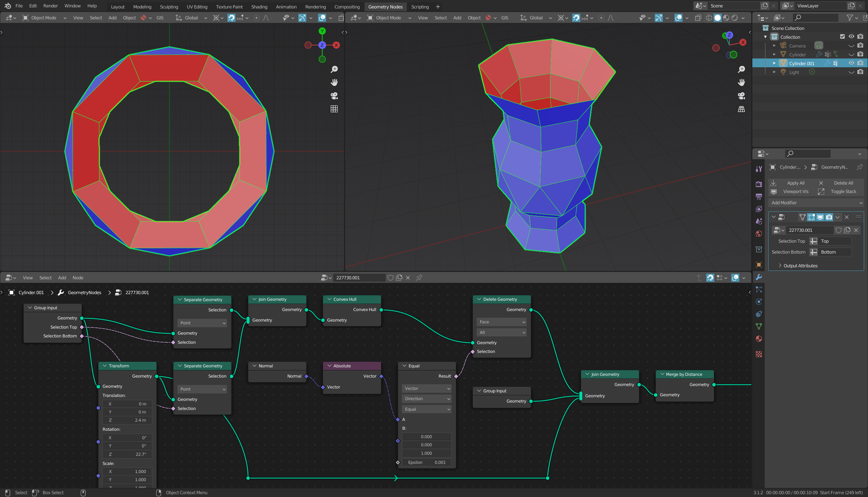868x497 pixels.
Task: Duplicate node tree icon in node editor header
Action: pyautogui.click(x=399, y=278)
